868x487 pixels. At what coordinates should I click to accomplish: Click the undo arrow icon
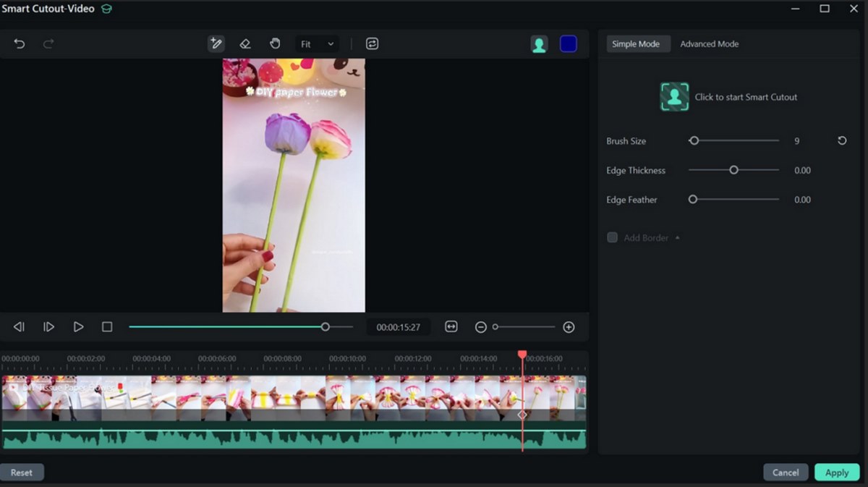coord(20,44)
